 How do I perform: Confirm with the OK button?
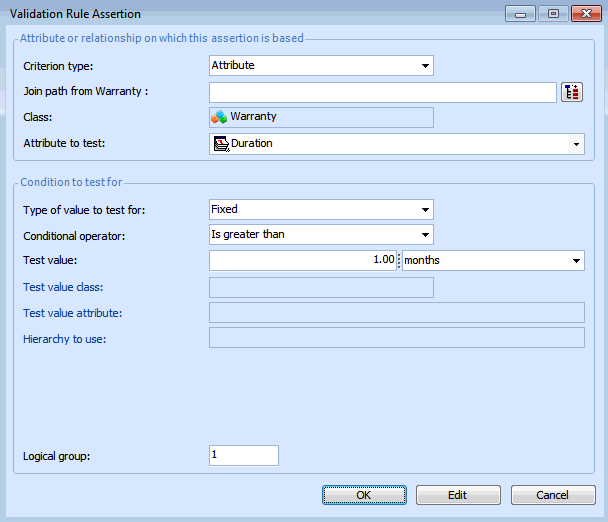pos(364,495)
